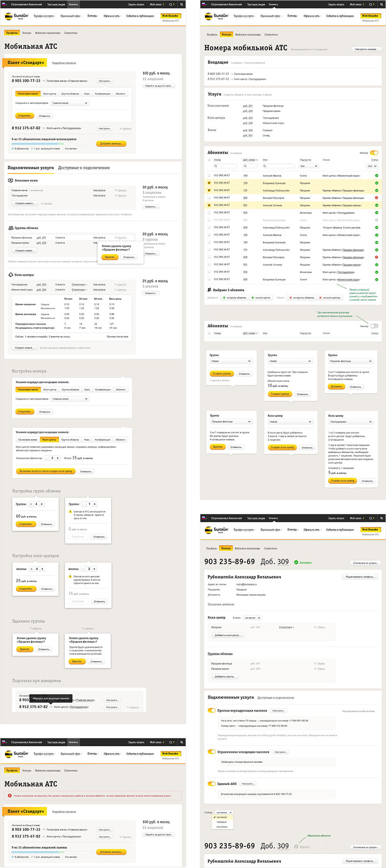Click the Выбрано 3 абонента people icon
Viewport: 386px width, 868px height.
point(210,290)
